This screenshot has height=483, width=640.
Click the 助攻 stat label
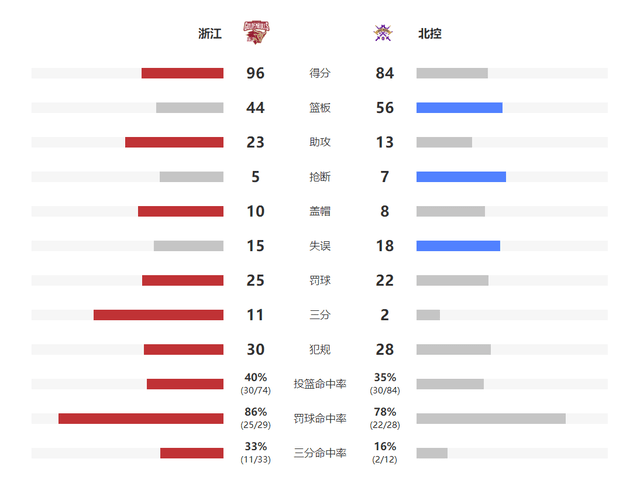[320, 142]
